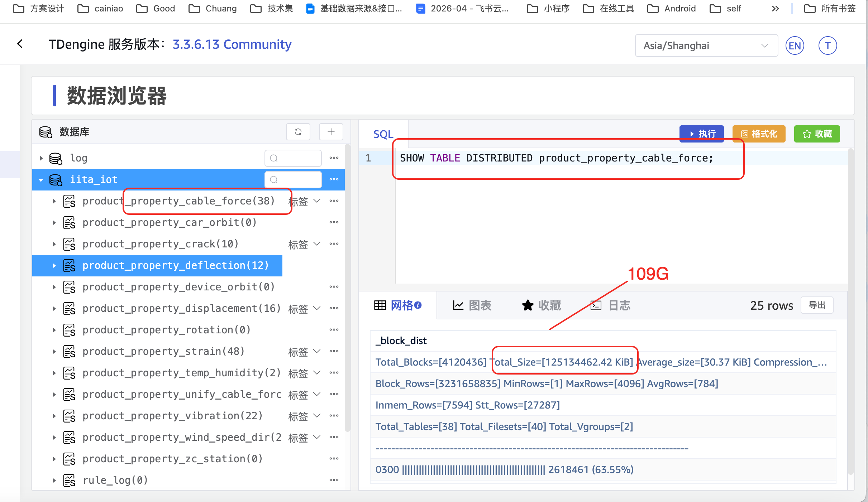Open more options for product_property_car_orbit
Screen dimensions: 868x502
pyautogui.click(x=334, y=222)
